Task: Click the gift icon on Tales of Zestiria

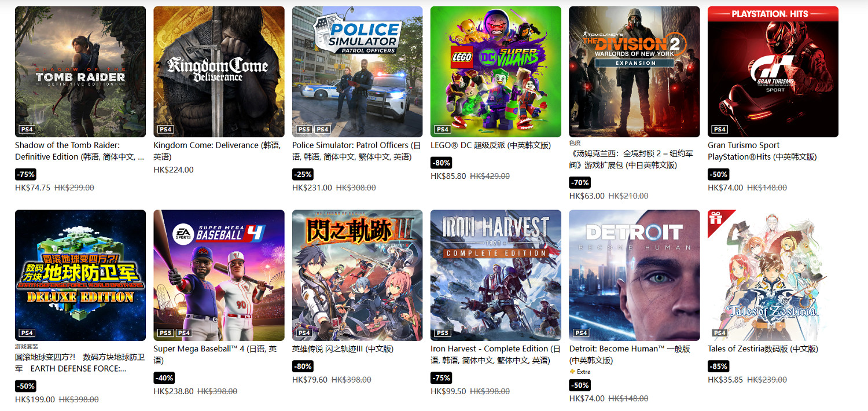Action: click(x=716, y=218)
